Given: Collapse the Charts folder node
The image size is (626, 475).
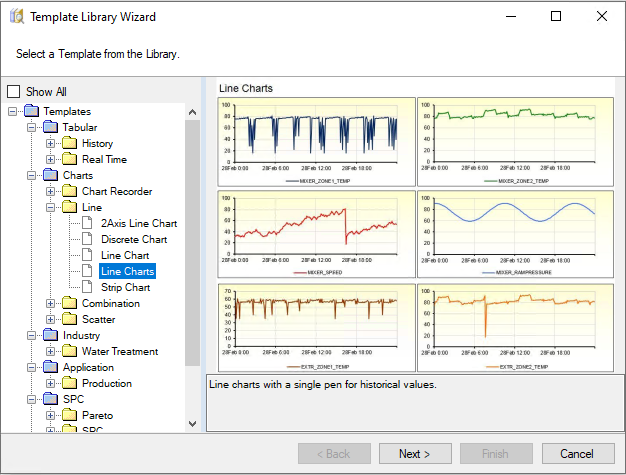Looking at the screenshot, I should click(32, 176).
